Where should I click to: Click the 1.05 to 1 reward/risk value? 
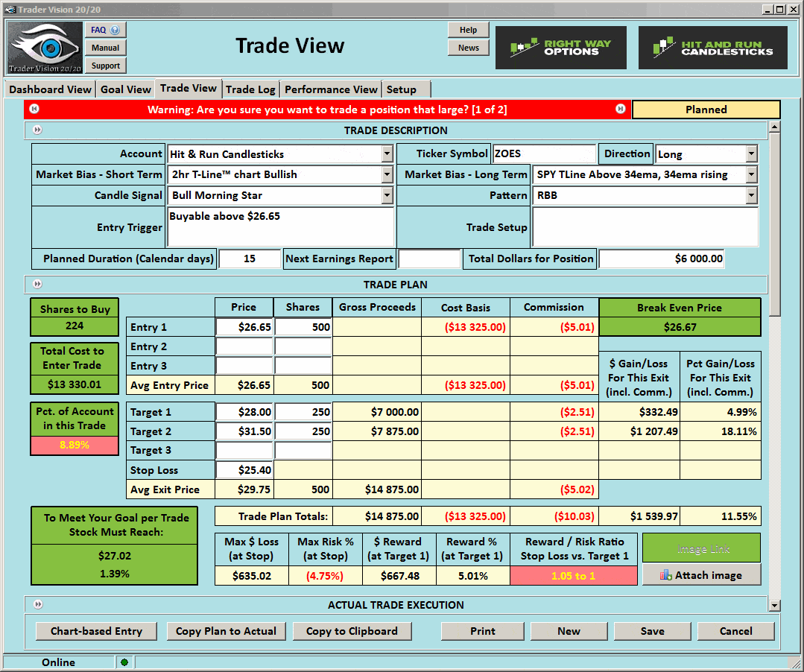(573, 576)
